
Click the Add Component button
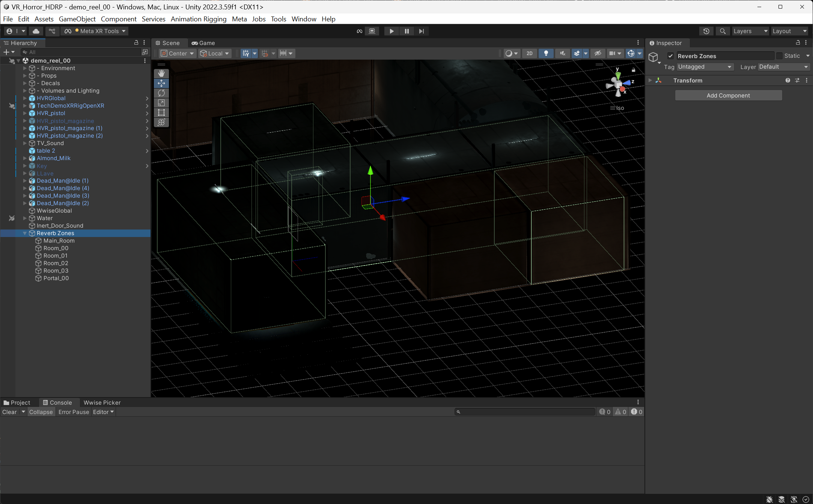728,95
